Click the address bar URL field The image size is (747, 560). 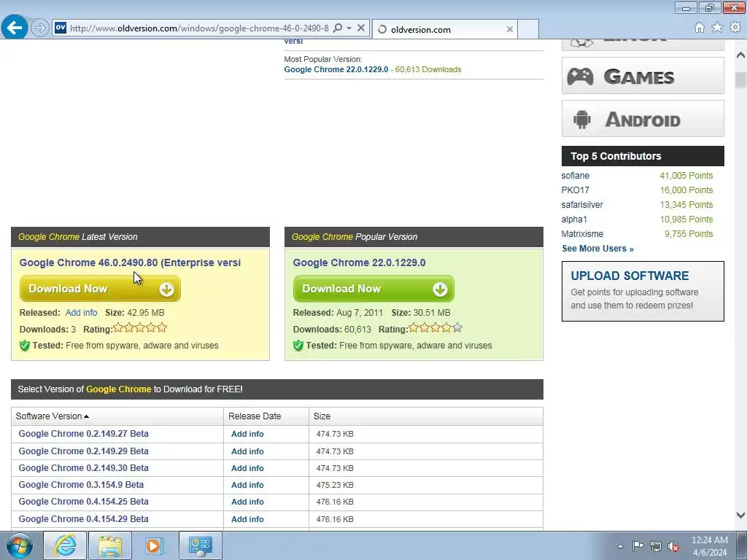(199, 28)
